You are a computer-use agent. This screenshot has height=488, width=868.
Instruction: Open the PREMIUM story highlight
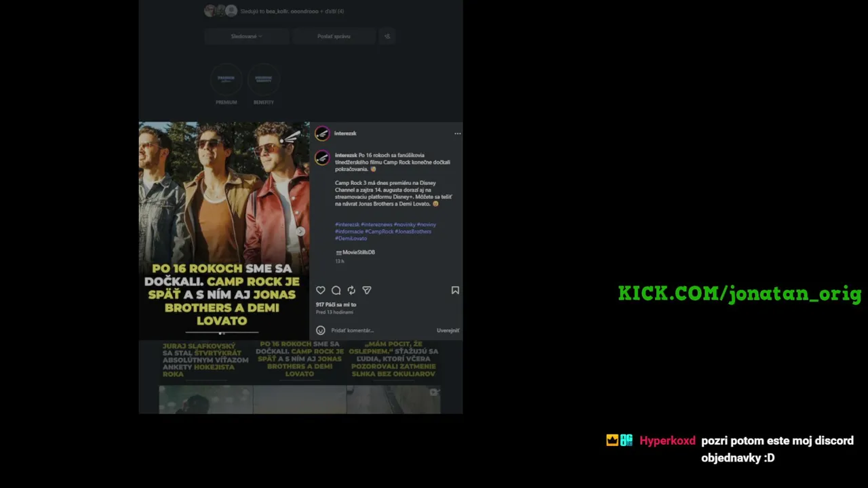click(226, 84)
